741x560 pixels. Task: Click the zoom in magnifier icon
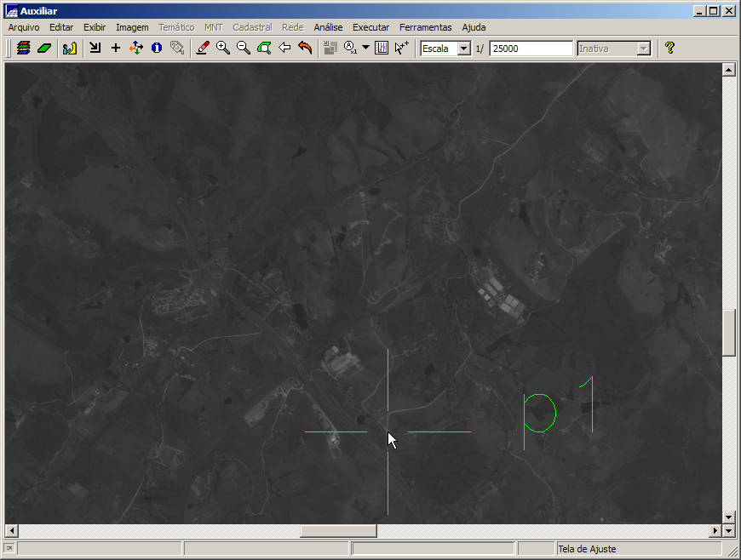click(223, 49)
